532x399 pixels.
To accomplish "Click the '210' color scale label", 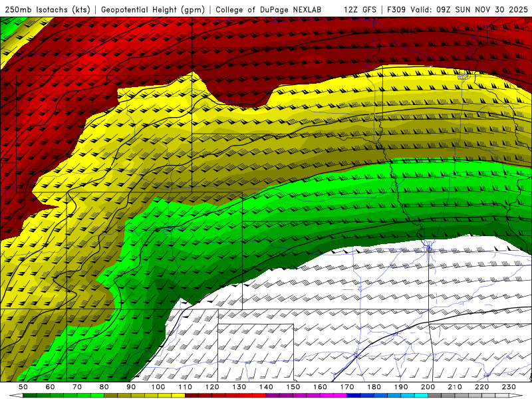I will [x=455, y=387].
